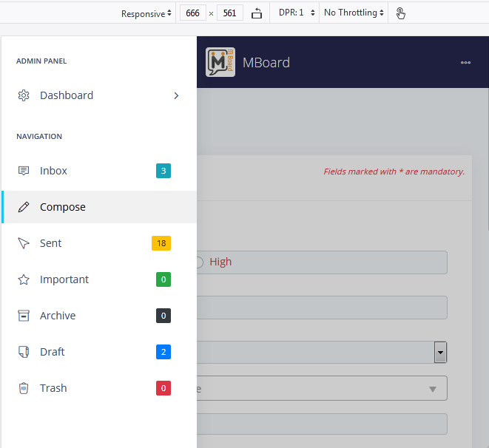Click the Important star icon
Image resolution: width=489 pixels, height=448 pixels.
point(24,279)
